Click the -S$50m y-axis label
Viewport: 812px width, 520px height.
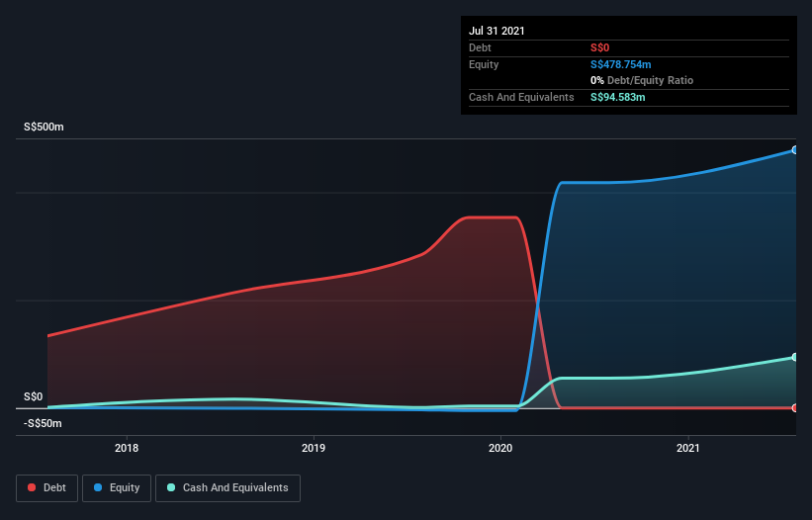coord(43,423)
